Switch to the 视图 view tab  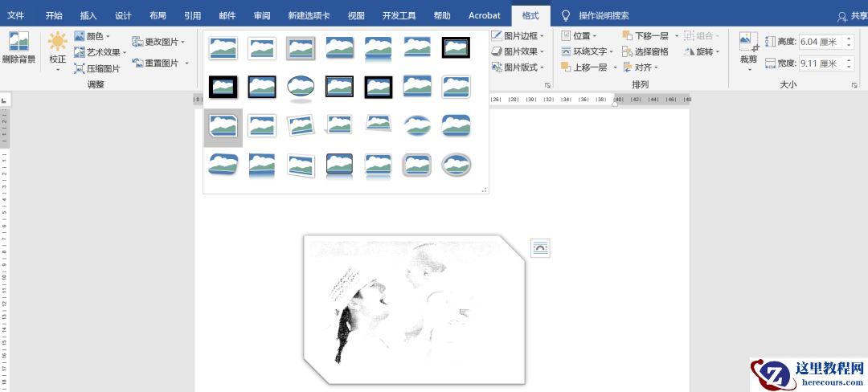[356, 15]
